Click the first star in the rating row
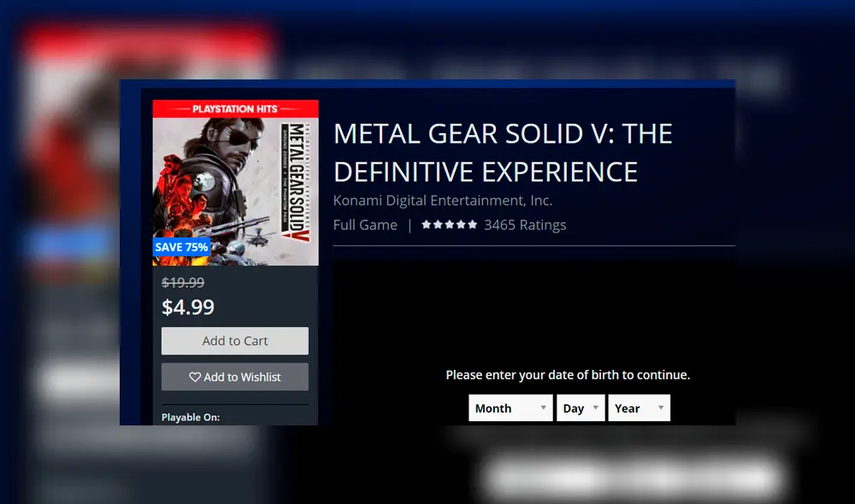Viewport: 855px width, 504px height. (x=427, y=225)
